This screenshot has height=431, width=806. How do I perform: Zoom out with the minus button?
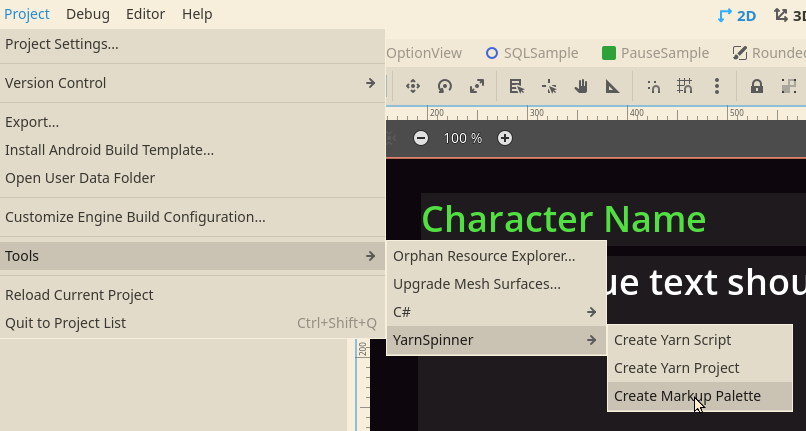pyautogui.click(x=421, y=138)
